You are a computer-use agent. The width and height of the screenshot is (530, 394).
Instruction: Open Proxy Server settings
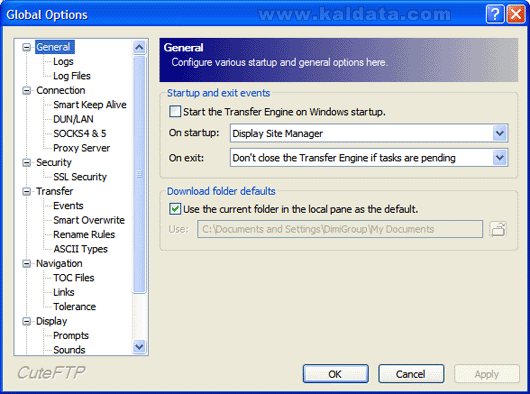[81, 148]
